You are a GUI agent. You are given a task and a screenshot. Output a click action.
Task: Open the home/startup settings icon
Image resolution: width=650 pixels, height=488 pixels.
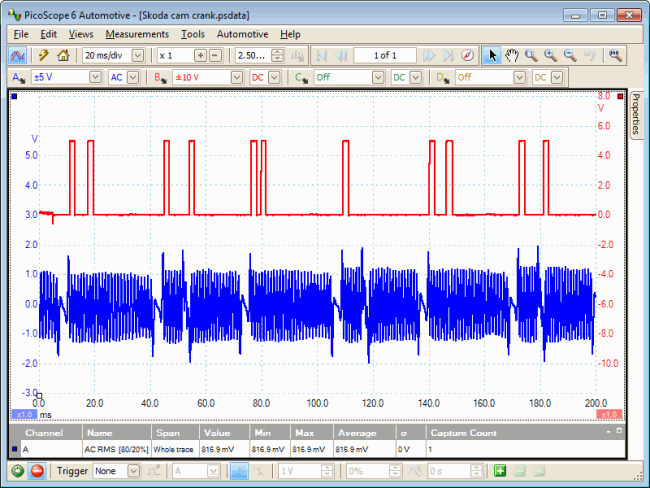click(64, 56)
